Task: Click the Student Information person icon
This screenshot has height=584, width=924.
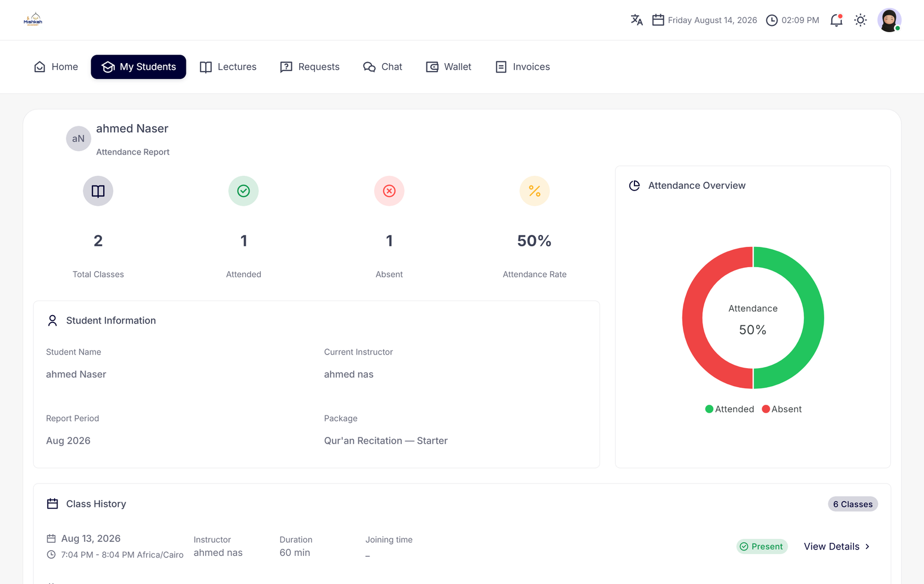Action: click(52, 321)
